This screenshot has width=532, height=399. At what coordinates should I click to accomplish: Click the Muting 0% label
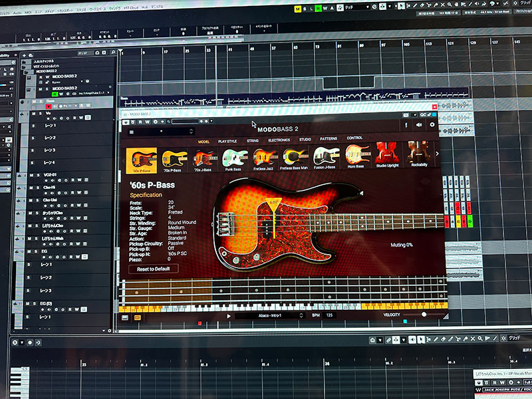[402, 245]
